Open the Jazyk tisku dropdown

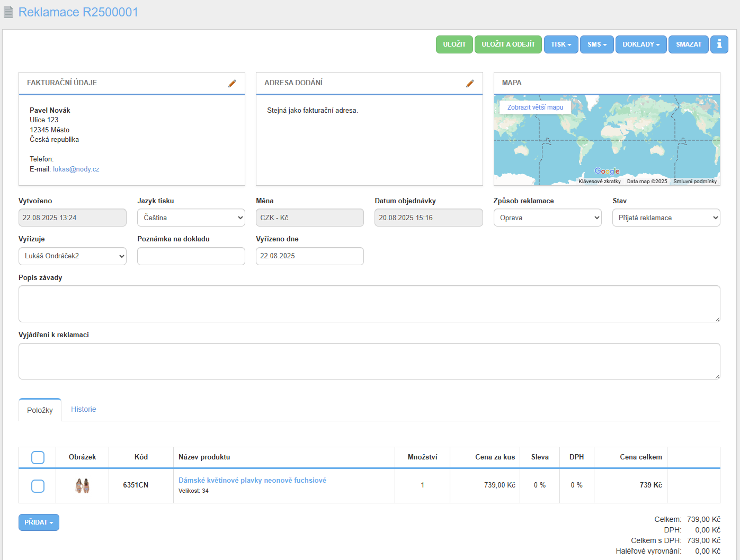[x=191, y=218]
